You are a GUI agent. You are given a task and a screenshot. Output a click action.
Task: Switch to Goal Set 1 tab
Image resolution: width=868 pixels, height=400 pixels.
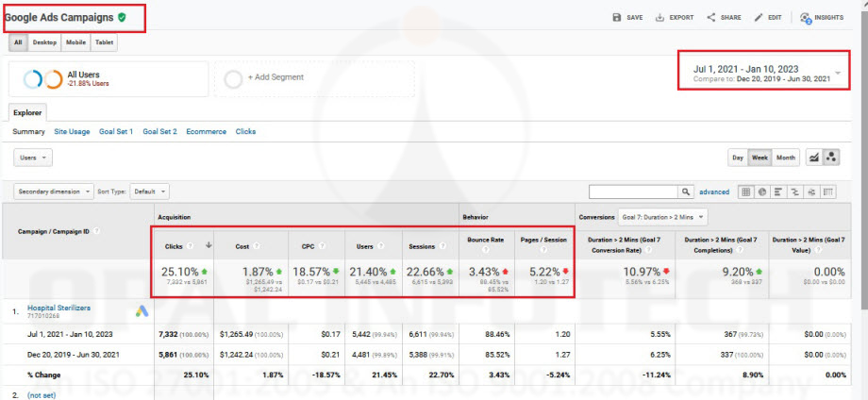coord(116,132)
